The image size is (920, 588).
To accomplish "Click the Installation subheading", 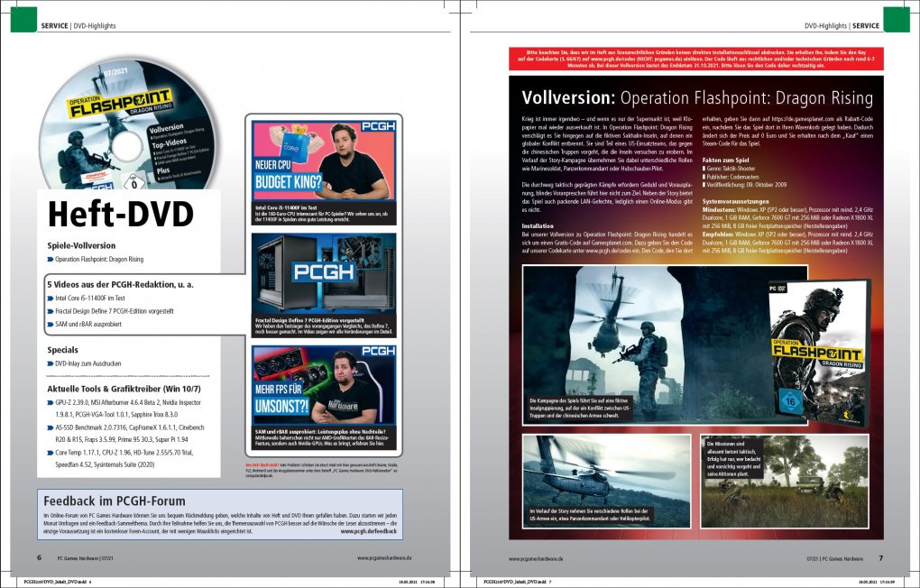I will click(538, 226).
